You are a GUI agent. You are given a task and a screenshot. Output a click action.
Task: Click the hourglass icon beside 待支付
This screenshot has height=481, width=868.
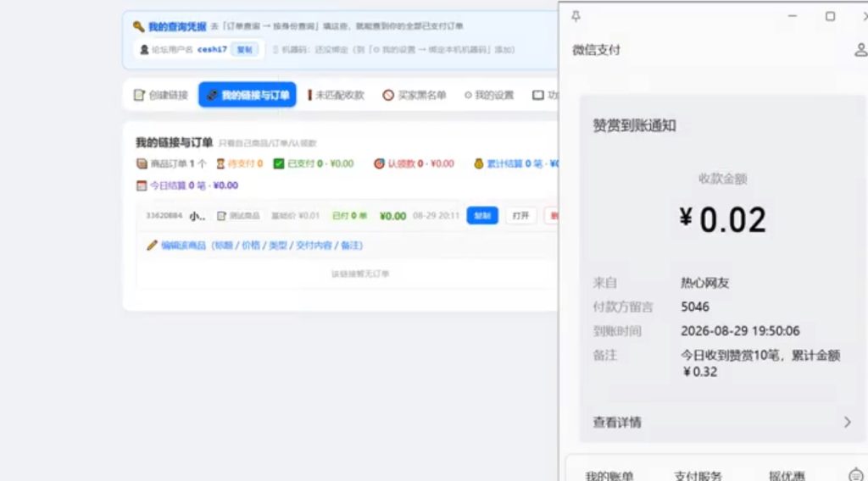[x=220, y=163]
